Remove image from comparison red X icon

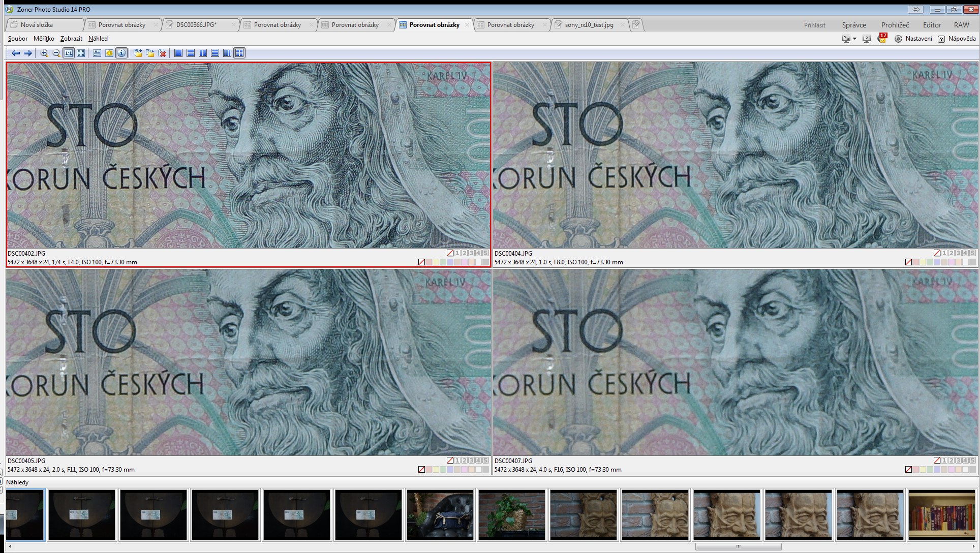click(162, 53)
